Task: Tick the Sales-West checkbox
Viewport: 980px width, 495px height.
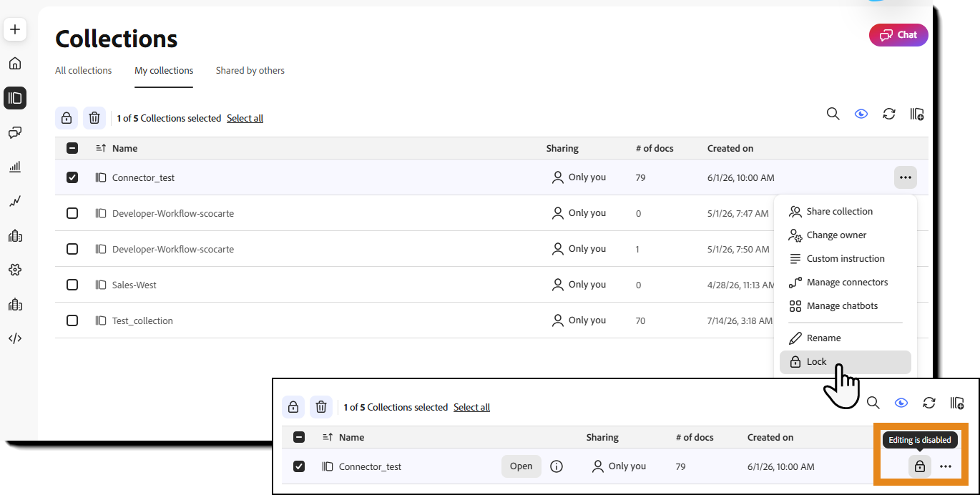Action: click(x=72, y=285)
